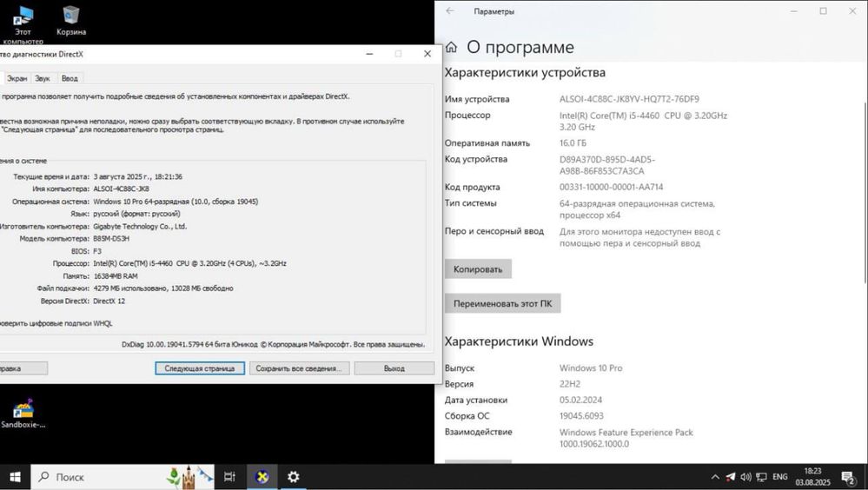Click the 16.0 ГБ RAM value
Image resolution: width=868 pixels, height=490 pixels.
pyautogui.click(x=573, y=142)
